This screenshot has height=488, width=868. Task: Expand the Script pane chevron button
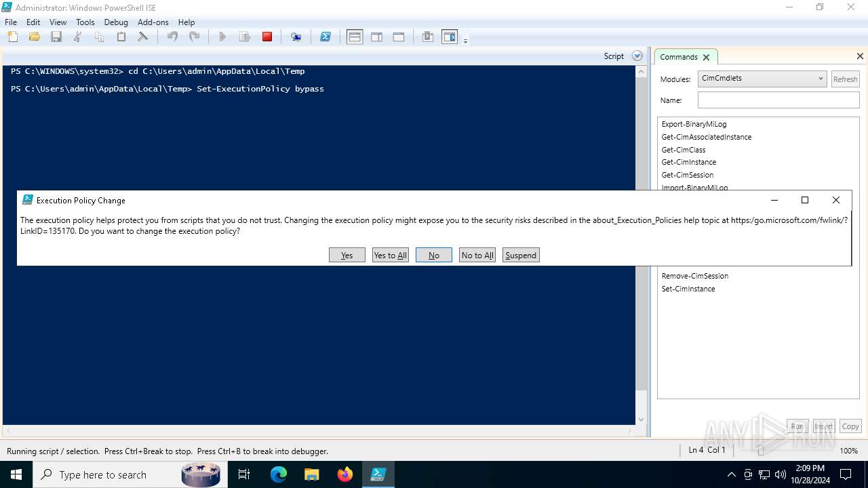pos(637,56)
